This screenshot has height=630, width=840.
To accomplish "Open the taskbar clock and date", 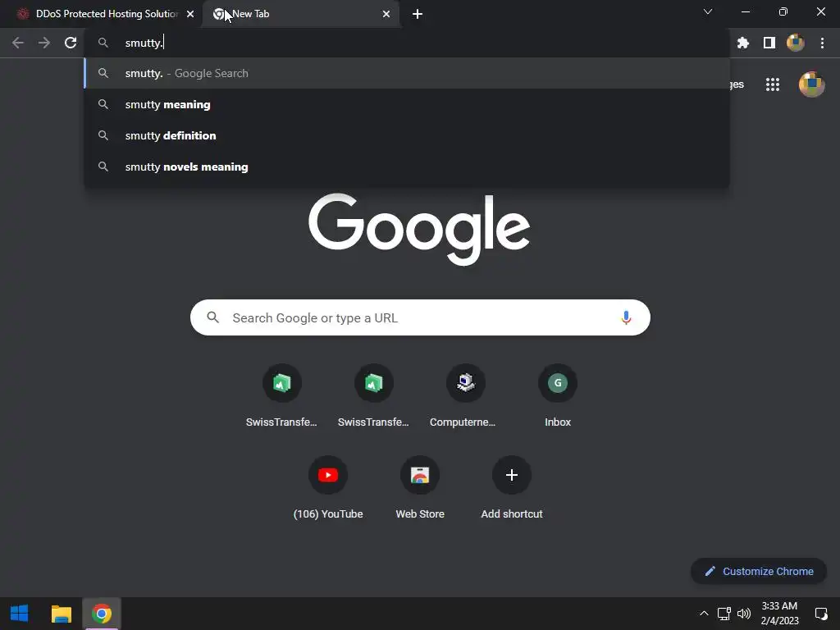I will [x=779, y=614].
